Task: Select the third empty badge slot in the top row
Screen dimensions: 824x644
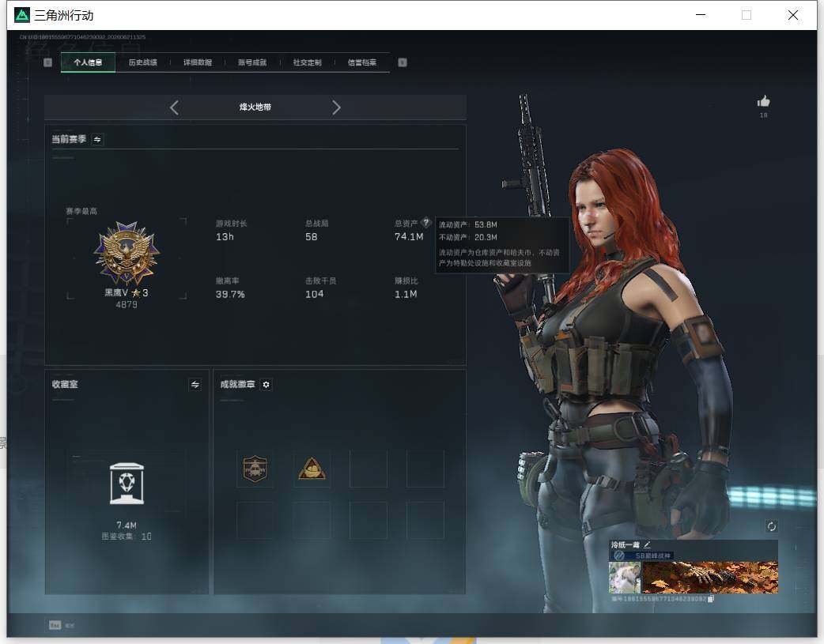Action: click(369, 469)
